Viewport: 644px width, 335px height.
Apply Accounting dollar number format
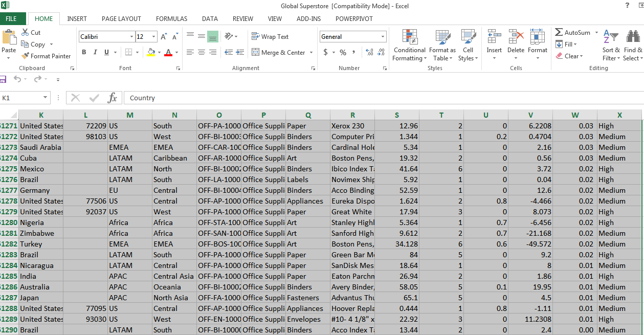coord(325,52)
